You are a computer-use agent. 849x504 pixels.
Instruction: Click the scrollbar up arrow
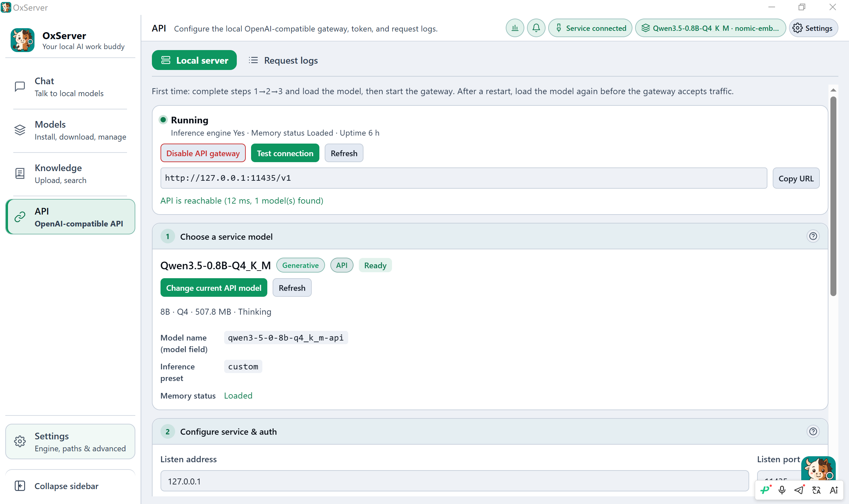[833, 90]
